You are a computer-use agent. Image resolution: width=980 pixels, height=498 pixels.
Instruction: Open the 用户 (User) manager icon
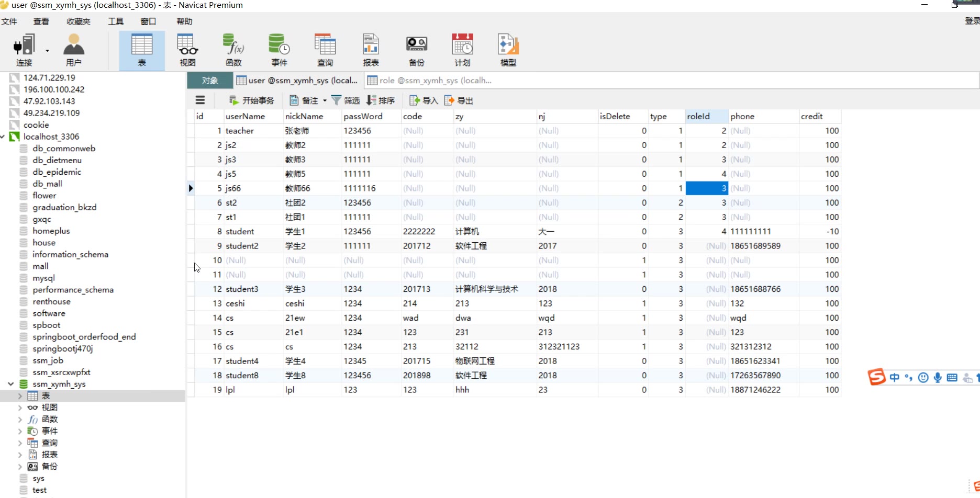coord(73,50)
